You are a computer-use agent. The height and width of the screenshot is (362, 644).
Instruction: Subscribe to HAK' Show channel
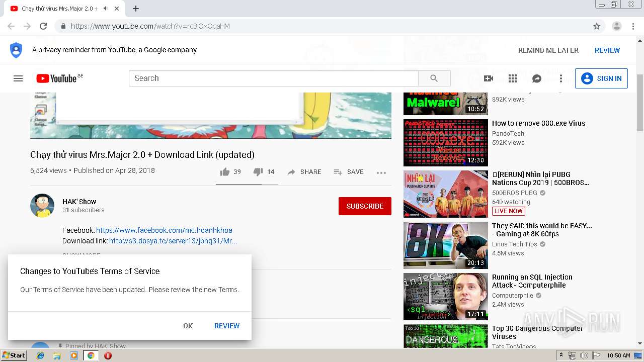click(x=365, y=206)
